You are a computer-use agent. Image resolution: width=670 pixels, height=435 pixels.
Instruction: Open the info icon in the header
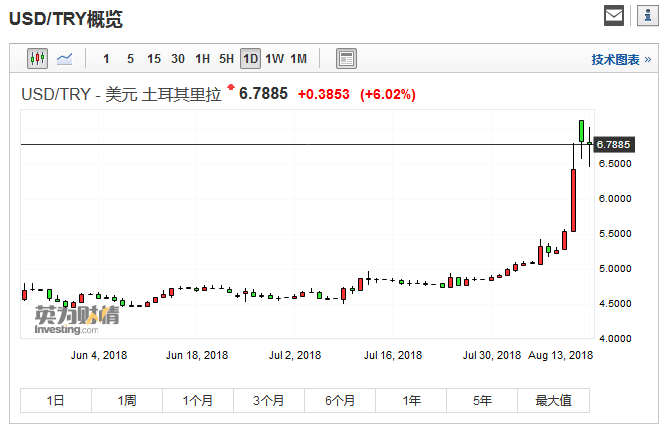pos(645,15)
